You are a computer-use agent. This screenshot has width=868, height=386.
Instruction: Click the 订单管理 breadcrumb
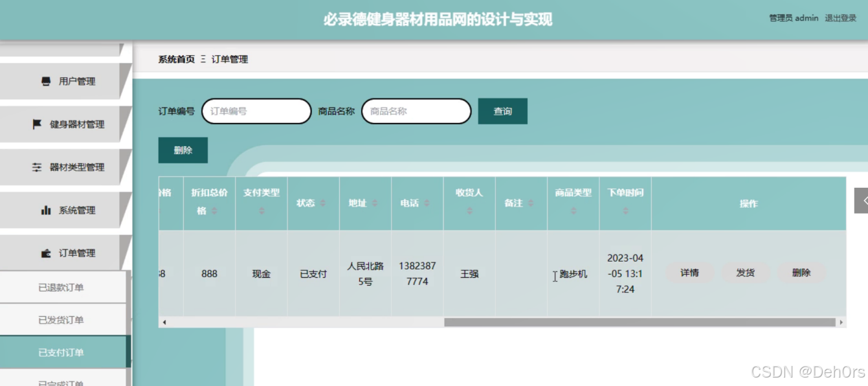pos(230,60)
